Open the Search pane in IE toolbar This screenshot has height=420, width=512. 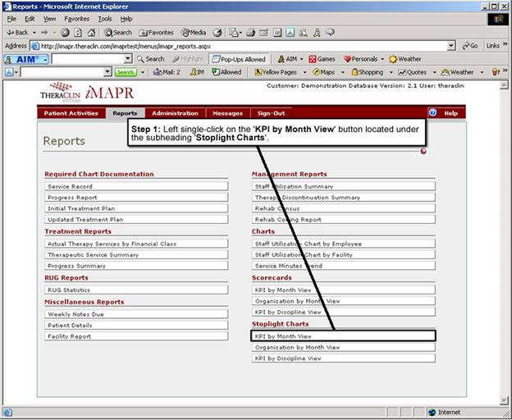click(118, 32)
